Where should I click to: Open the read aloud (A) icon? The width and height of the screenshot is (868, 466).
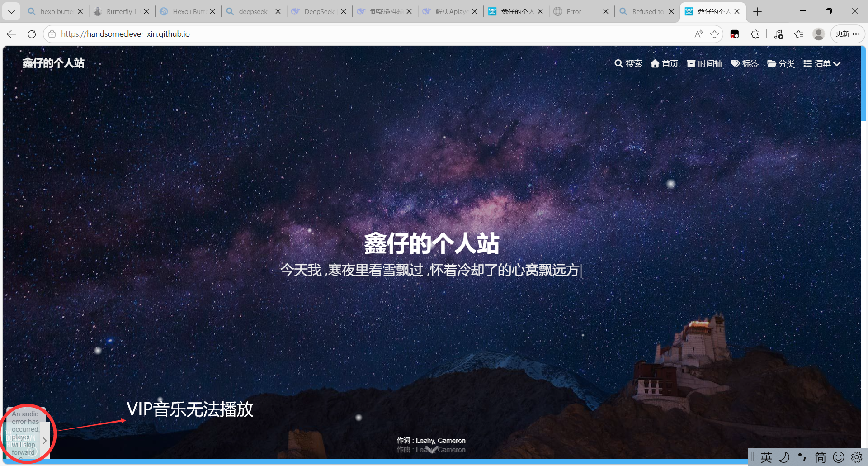699,34
